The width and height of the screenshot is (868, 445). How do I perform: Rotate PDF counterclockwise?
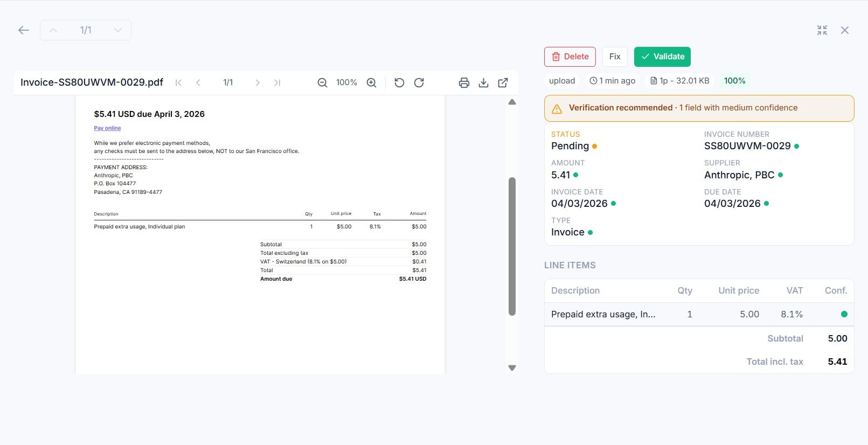click(399, 82)
